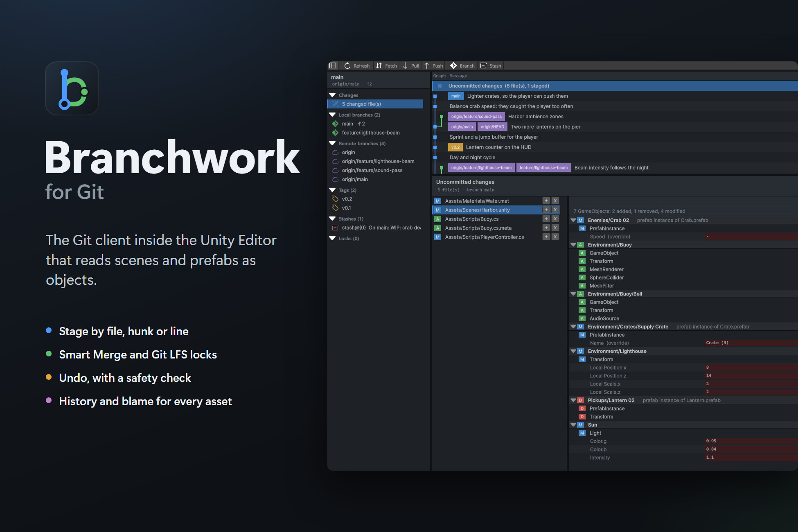Discard Assets/Scripts/Buoy.cs with X button

(555, 219)
